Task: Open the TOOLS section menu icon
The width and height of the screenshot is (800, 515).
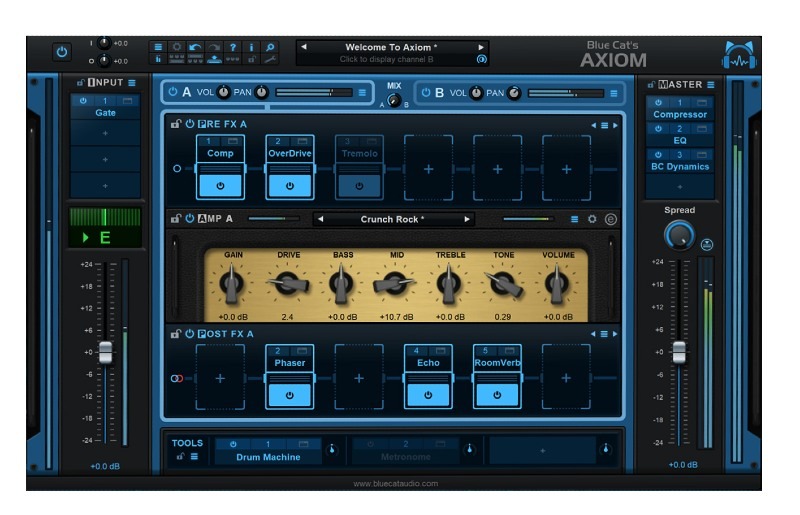Action: (194, 456)
